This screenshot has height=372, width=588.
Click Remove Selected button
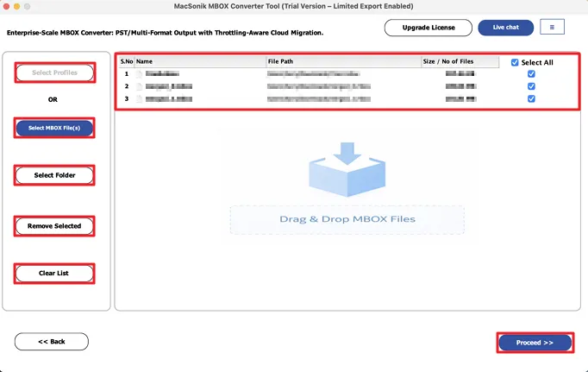tap(54, 226)
